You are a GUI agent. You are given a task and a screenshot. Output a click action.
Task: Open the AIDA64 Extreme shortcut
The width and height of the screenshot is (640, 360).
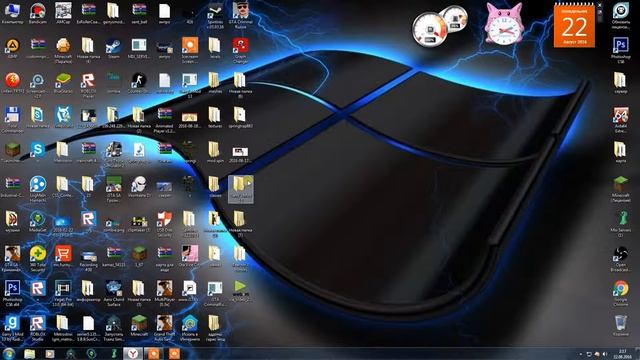[x=621, y=120]
